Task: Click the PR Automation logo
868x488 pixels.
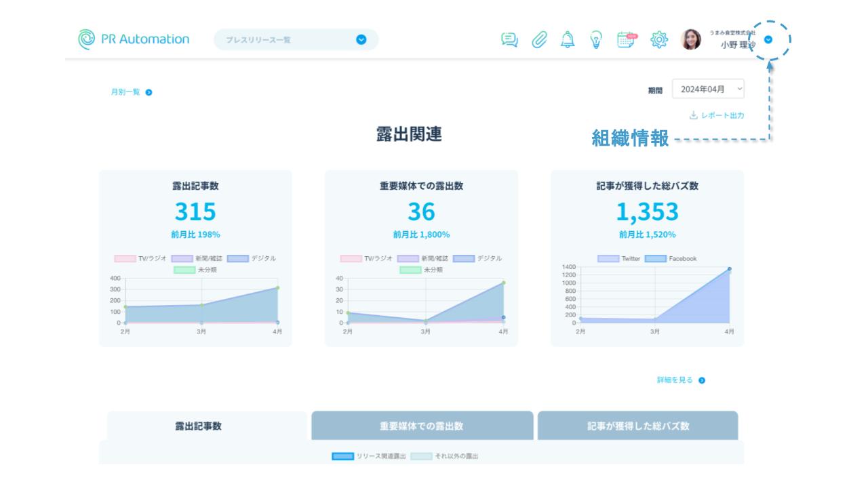Action: pos(134,39)
